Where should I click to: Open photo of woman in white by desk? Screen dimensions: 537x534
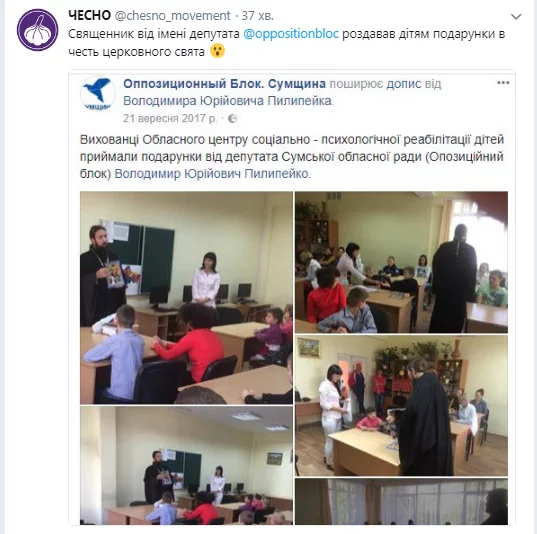(401, 406)
